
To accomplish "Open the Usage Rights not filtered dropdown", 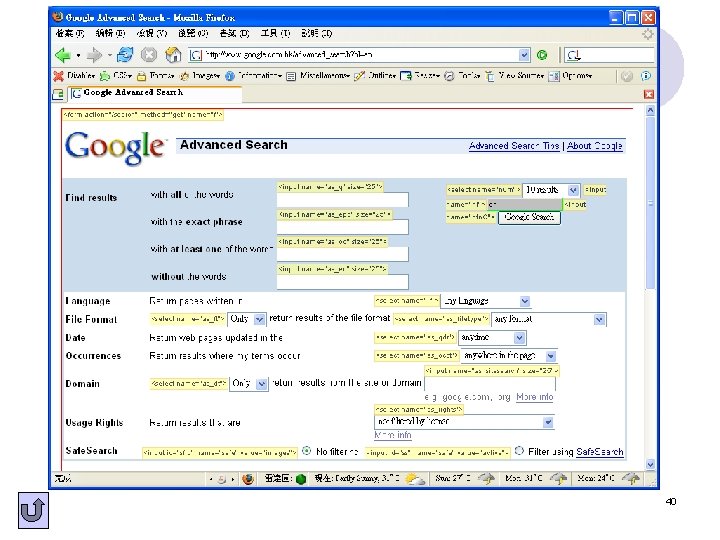I will 464,422.
